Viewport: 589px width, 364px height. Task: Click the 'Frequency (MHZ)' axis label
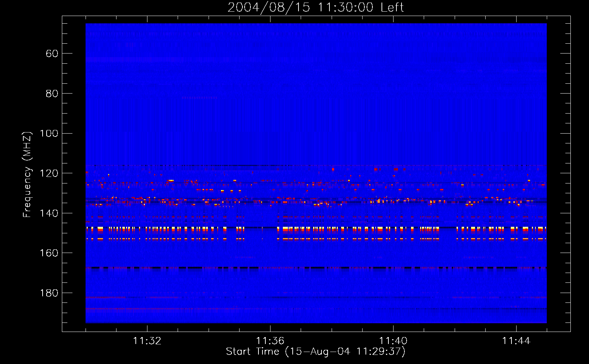click(27, 174)
